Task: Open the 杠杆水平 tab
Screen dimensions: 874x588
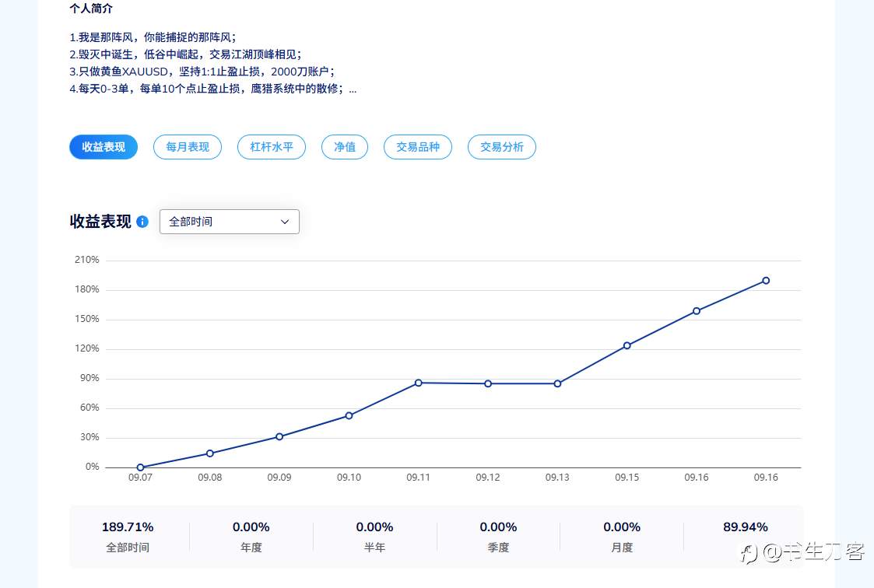Action: point(272,147)
